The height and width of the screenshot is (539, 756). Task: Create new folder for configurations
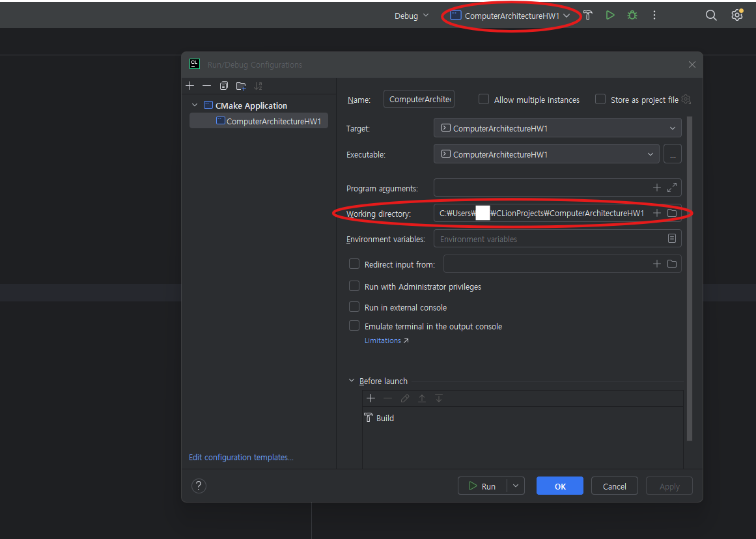click(x=241, y=86)
